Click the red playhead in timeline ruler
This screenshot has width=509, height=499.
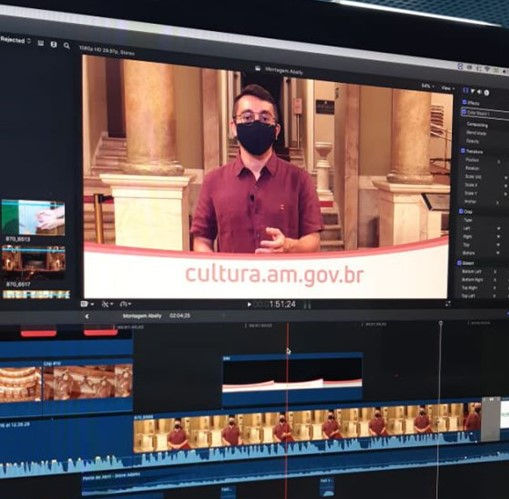tap(287, 325)
